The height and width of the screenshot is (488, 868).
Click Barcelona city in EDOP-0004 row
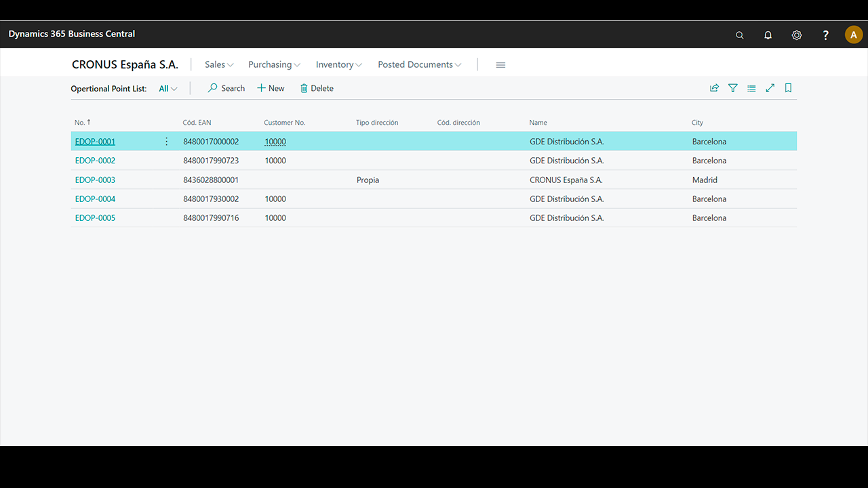709,199
